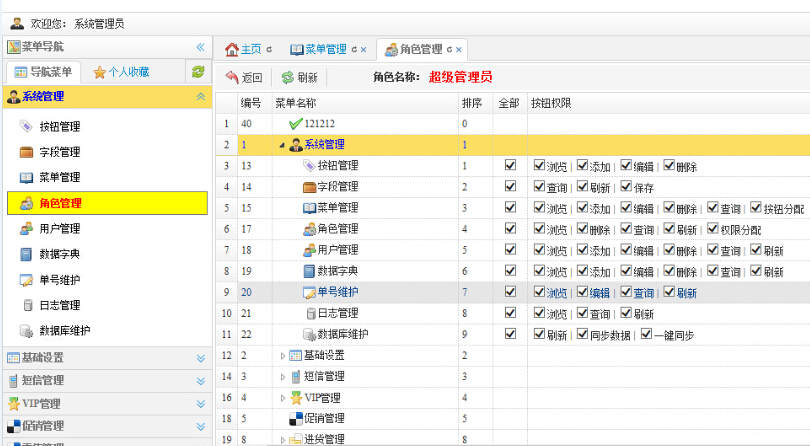This screenshot has width=810, height=446.
Task: Click the 全部 column header
Action: 509,103
